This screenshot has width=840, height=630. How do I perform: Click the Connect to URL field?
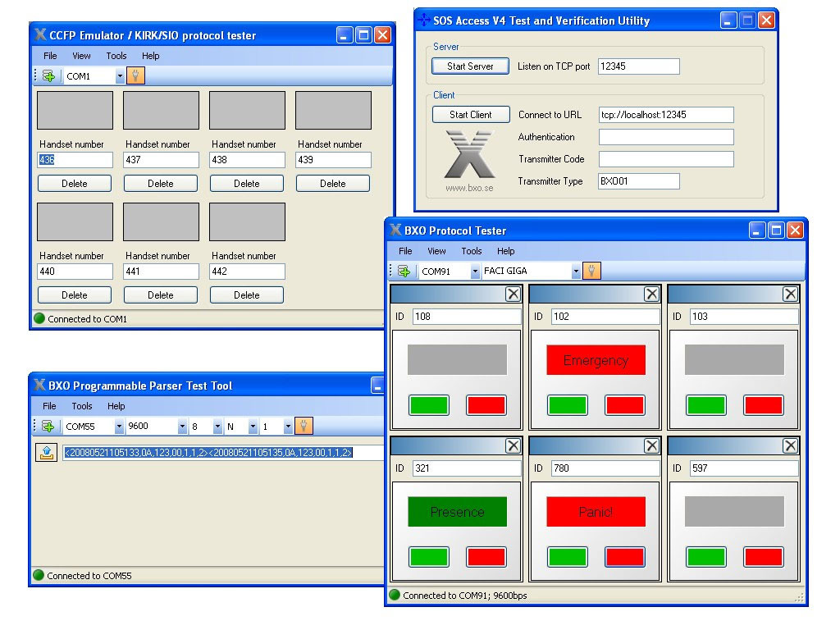click(x=666, y=115)
